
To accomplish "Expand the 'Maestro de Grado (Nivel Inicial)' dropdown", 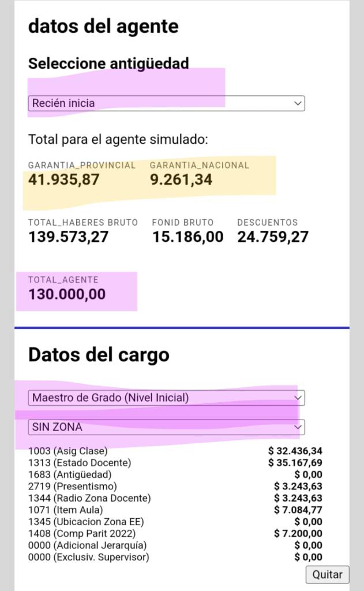I will point(166,398).
